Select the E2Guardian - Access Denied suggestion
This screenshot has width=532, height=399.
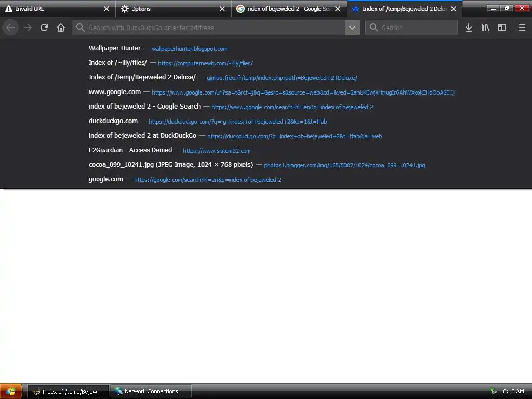(x=266, y=150)
